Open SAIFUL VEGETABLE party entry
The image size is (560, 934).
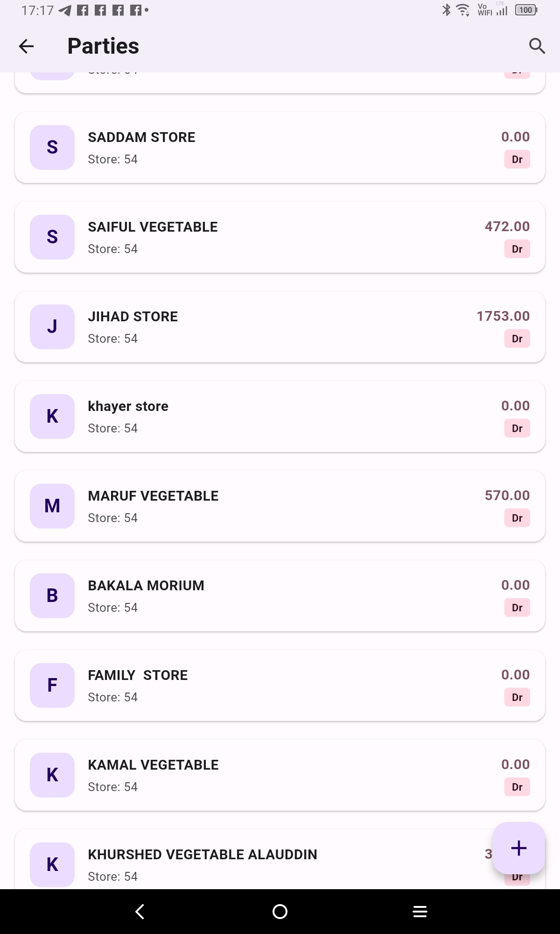[x=280, y=237]
